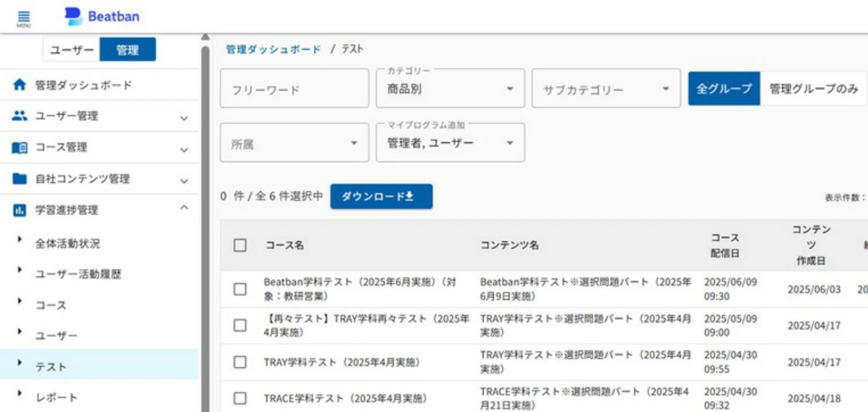Image resolution: width=868 pixels, height=412 pixels.
Task: Click the コース配信日 column header
Action: [x=724, y=246]
